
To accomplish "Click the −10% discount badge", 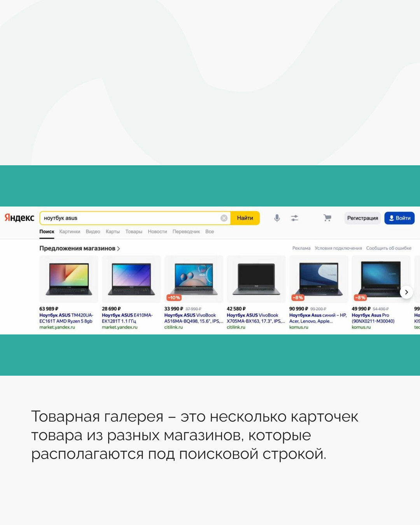I will [x=174, y=298].
